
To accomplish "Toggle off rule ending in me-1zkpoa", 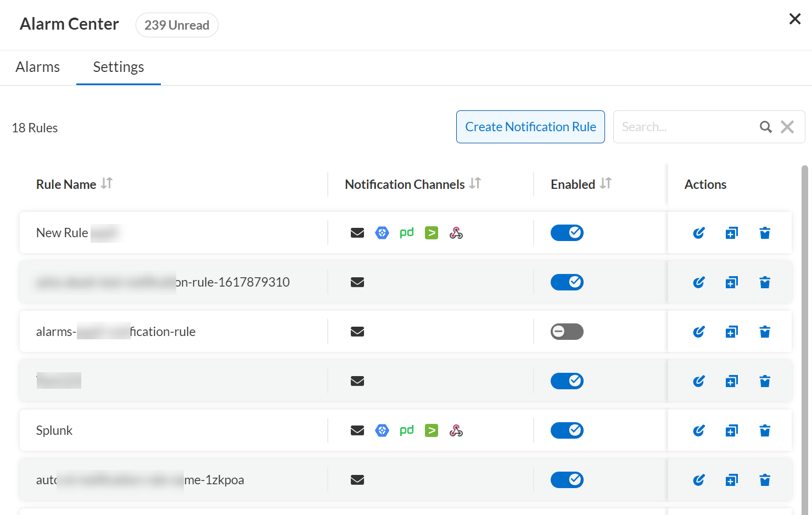I will 567,480.
